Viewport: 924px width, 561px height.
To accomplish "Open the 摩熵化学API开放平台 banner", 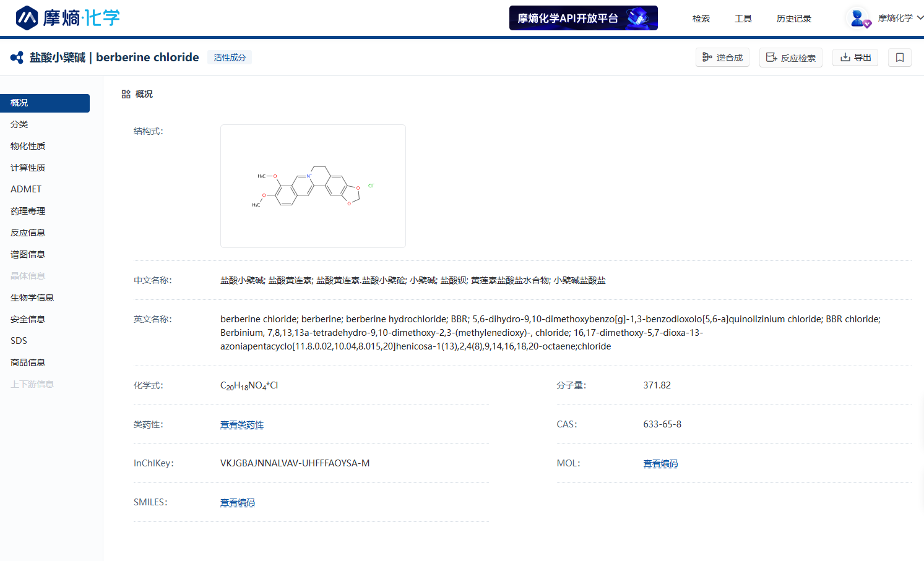I will (x=583, y=18).
